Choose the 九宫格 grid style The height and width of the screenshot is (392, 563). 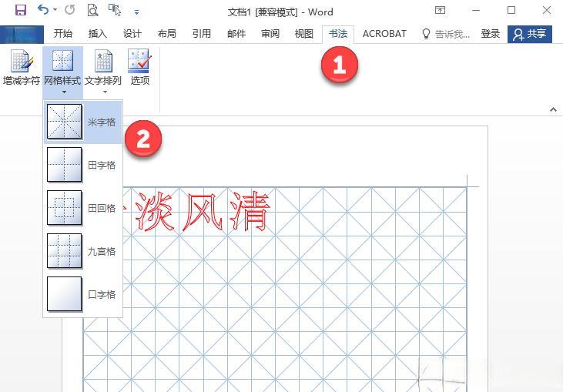[x=83, y=251]
